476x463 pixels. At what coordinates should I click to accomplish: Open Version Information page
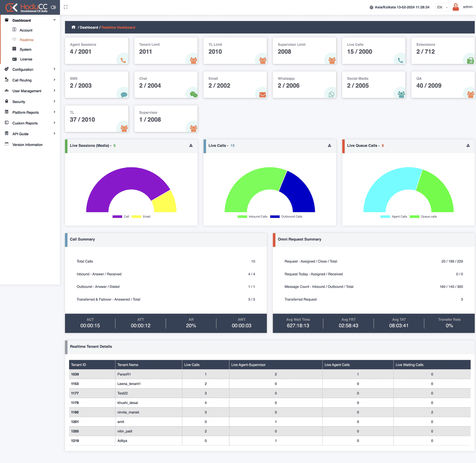pyautogui.click(x=27, y=145)
